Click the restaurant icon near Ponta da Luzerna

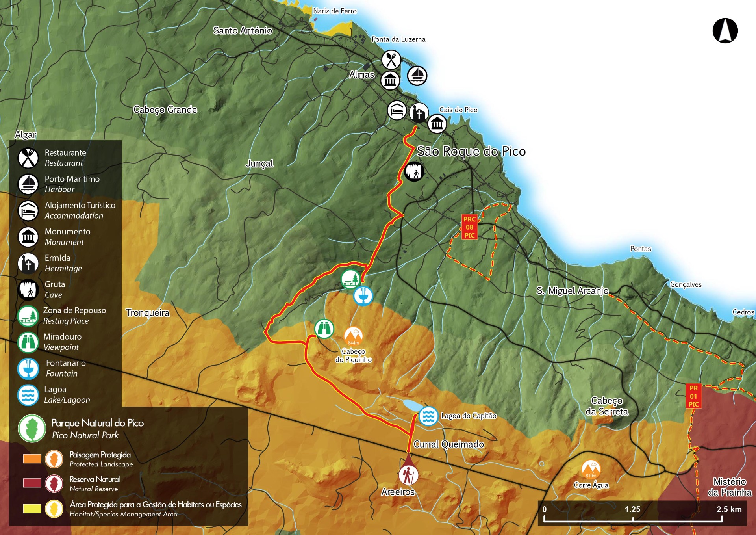point(391,60)
